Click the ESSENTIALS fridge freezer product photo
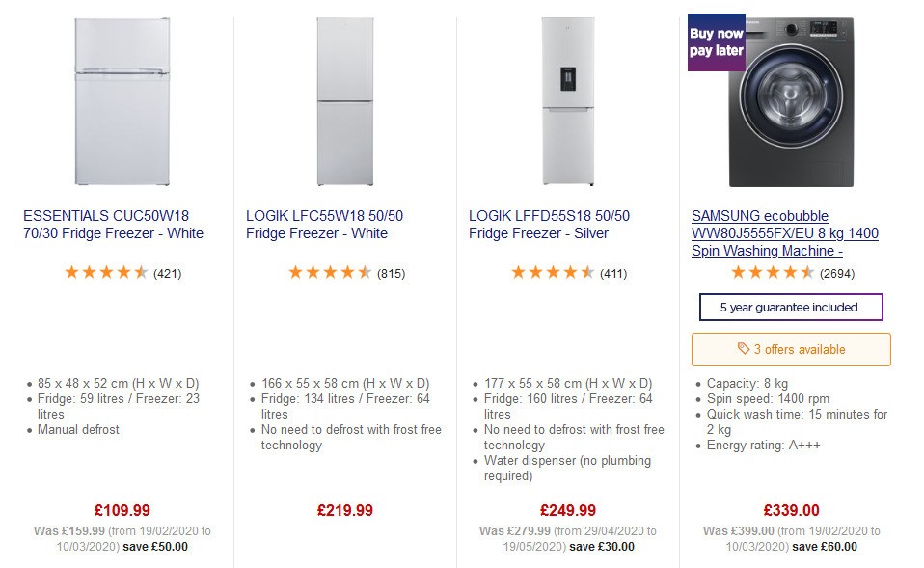The height and width of the screenshot is (568, 924). 121,103
